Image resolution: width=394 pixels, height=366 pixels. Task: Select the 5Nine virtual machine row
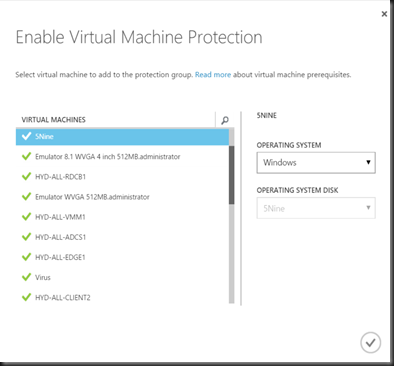pyautogui.click(x=122, y=137)
